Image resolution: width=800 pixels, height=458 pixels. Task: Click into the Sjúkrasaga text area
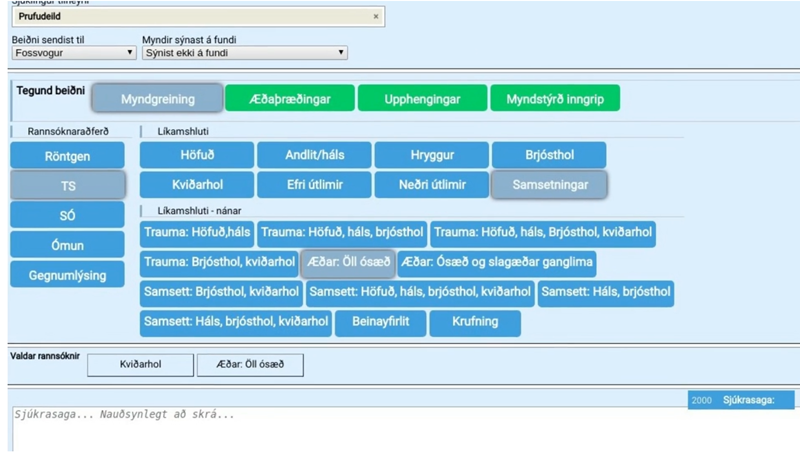tap(403, 428)
